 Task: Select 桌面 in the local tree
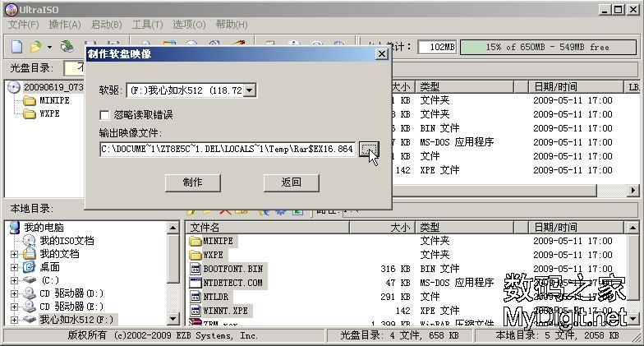(49, 266)
